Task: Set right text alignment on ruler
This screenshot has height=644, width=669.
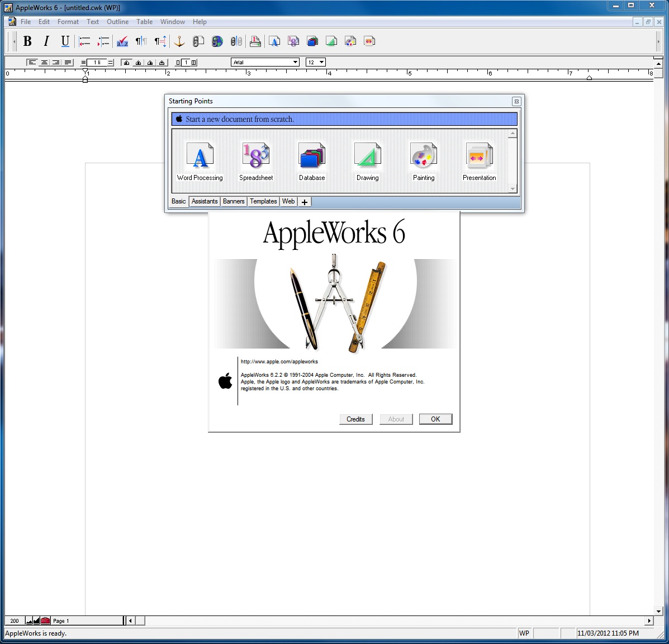Action: pyautogui.click(x=56, y=62)
